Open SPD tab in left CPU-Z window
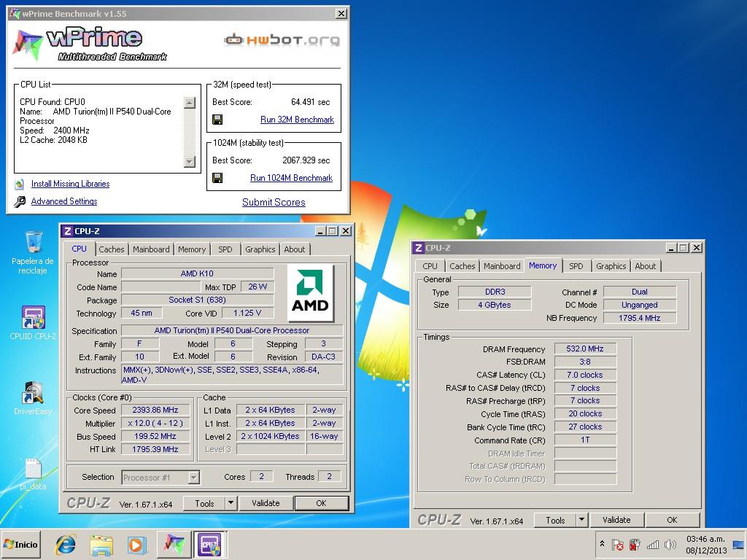 click(225, 249)
